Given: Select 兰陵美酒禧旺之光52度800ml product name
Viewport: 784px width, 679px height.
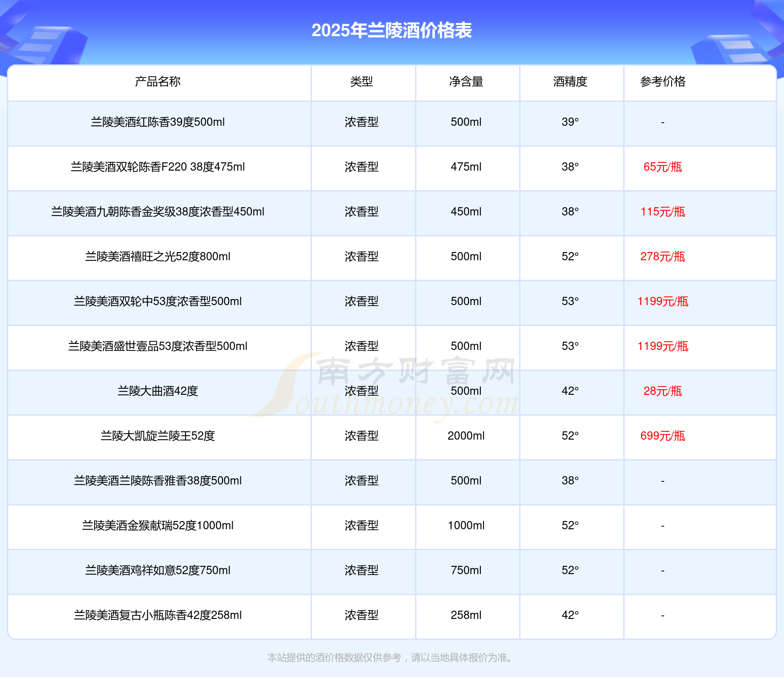Looking at the screenshot, I should click(x=158, y=256).
